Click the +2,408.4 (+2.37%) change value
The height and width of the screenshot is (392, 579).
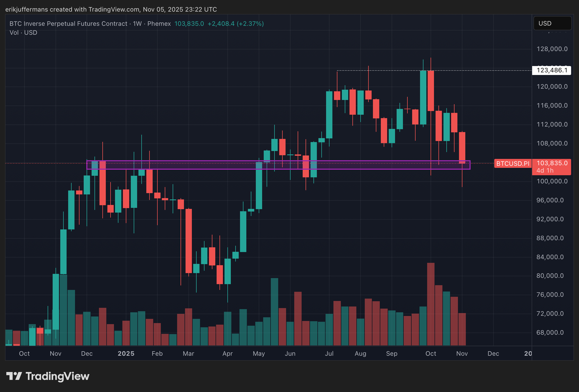(236, 24)
